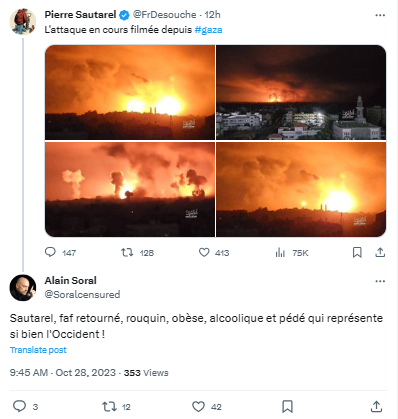Open top-left explosion image

tap(130, 92)
